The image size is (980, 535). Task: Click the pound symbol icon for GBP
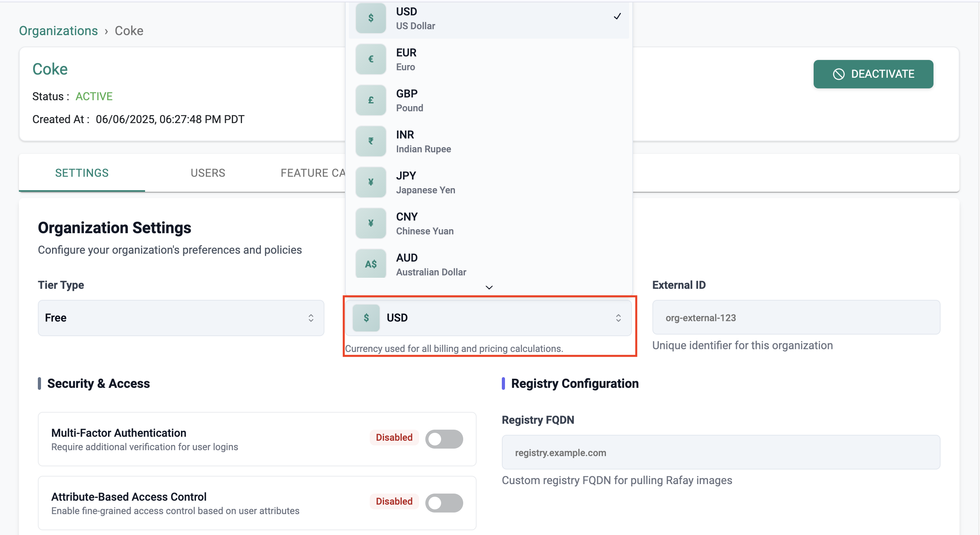coord(371,100)
